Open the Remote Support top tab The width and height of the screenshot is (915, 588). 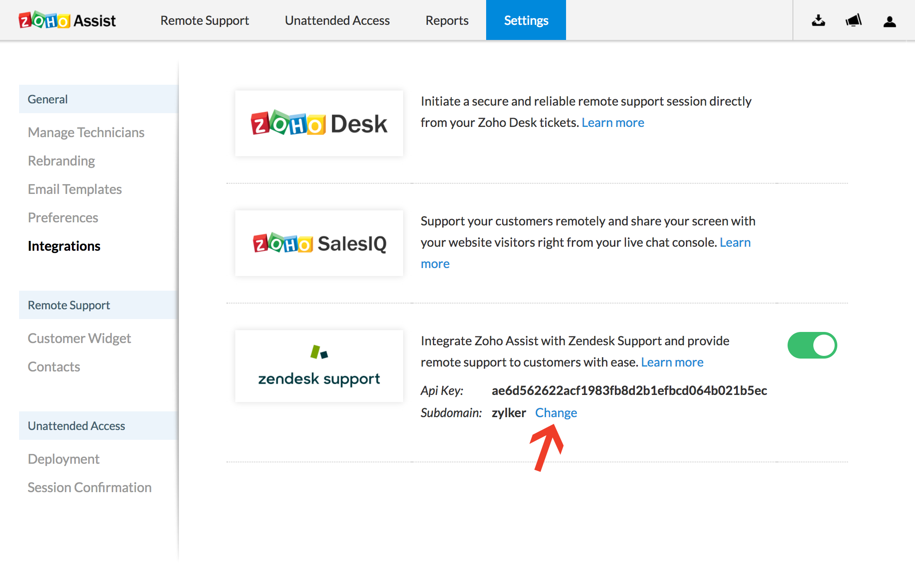pyautogui.click(x=204, y=20)
